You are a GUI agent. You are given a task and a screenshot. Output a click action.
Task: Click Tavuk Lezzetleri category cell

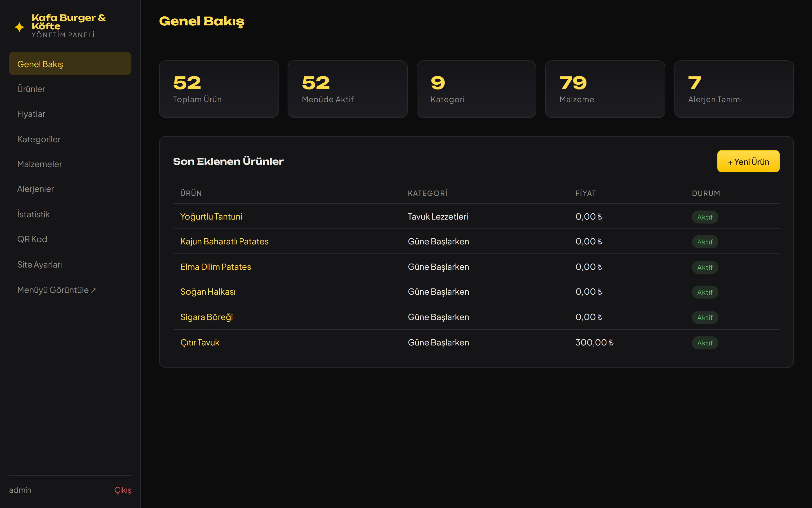click(438, 217)
